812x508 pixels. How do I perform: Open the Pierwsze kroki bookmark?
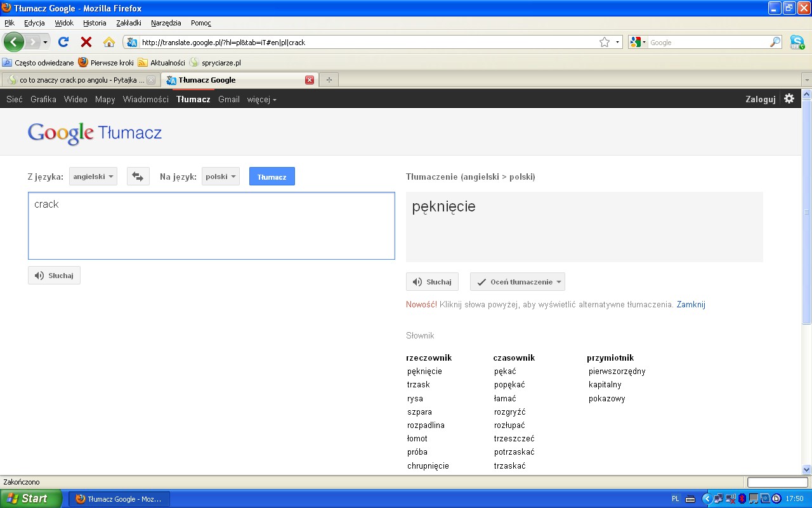coord(106,63)
